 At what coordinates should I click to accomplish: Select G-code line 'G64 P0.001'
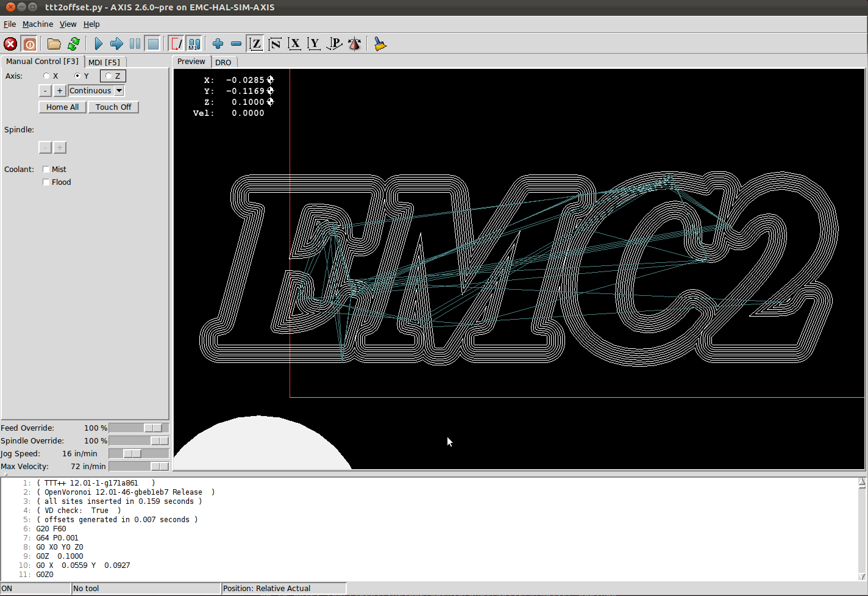tap(57, 538)
